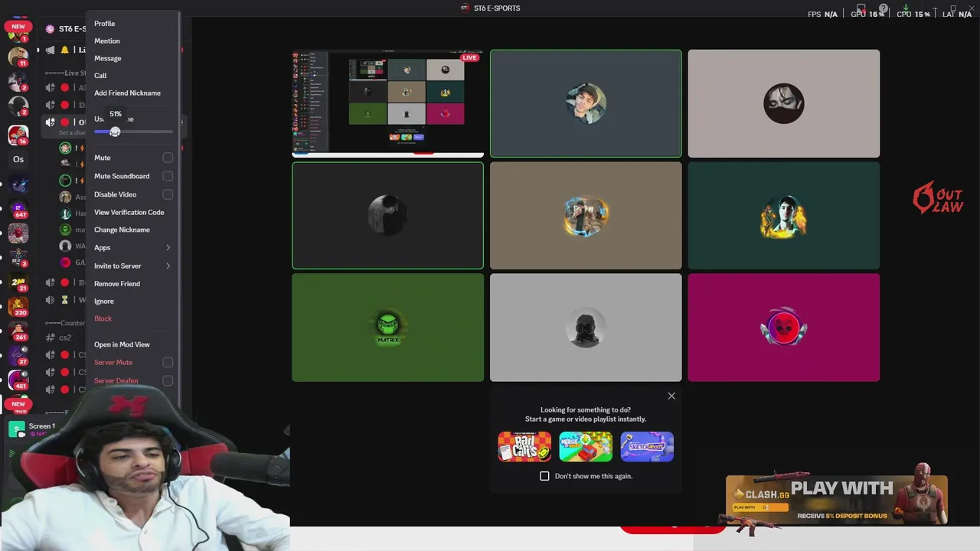Close the activity suggestion prompt
This screenshot has height=551, width=980.
(x=671, y=396)
